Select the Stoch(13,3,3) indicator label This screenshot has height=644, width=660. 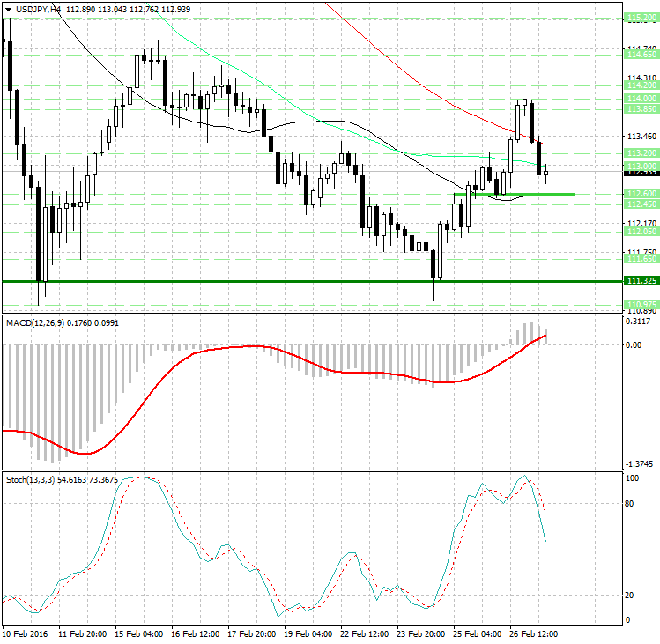click(x=31, y=479)
